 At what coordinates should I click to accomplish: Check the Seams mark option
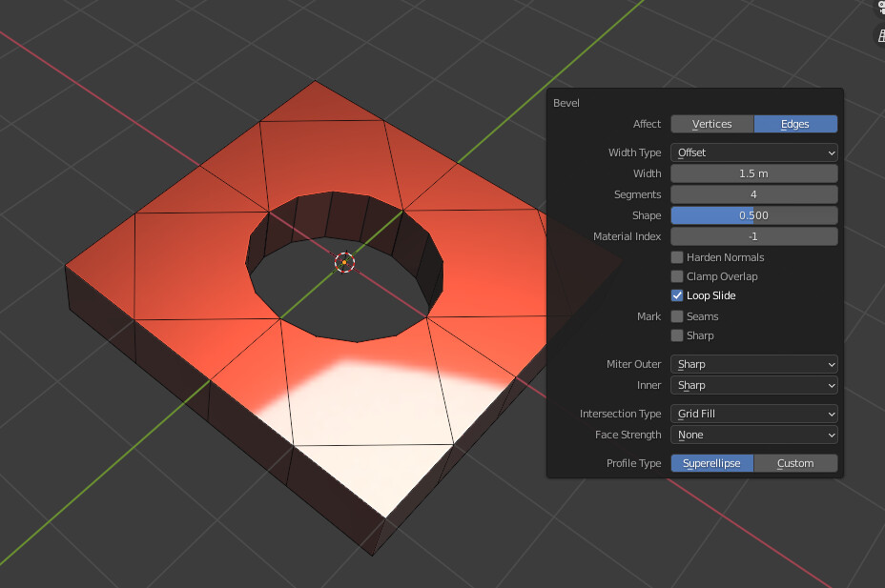click(677, 315)
